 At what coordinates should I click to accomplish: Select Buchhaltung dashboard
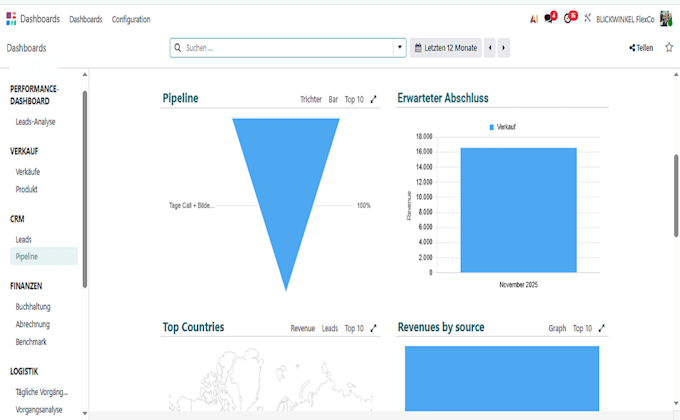[x=33, y=307]
